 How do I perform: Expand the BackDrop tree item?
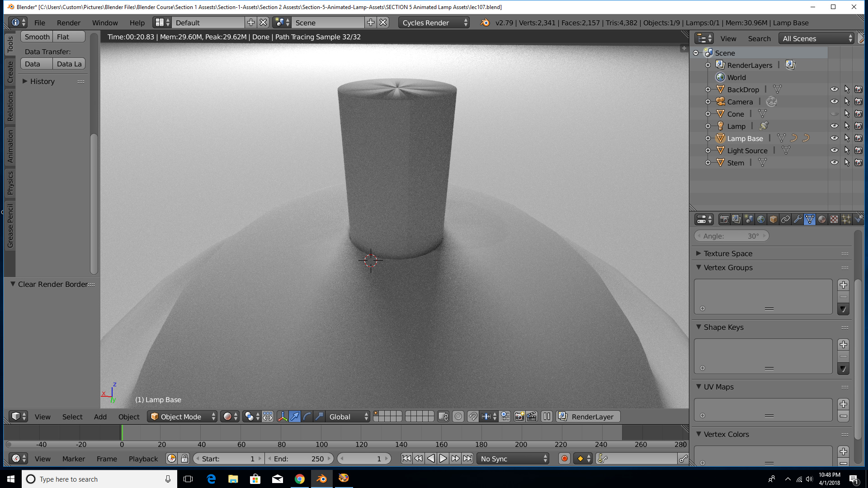[x=708, y=89]
